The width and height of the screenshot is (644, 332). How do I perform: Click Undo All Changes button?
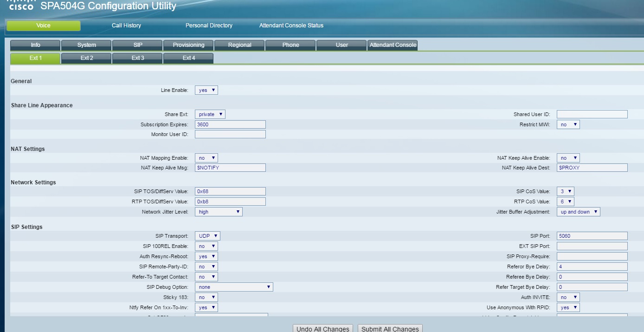point(322,328)
